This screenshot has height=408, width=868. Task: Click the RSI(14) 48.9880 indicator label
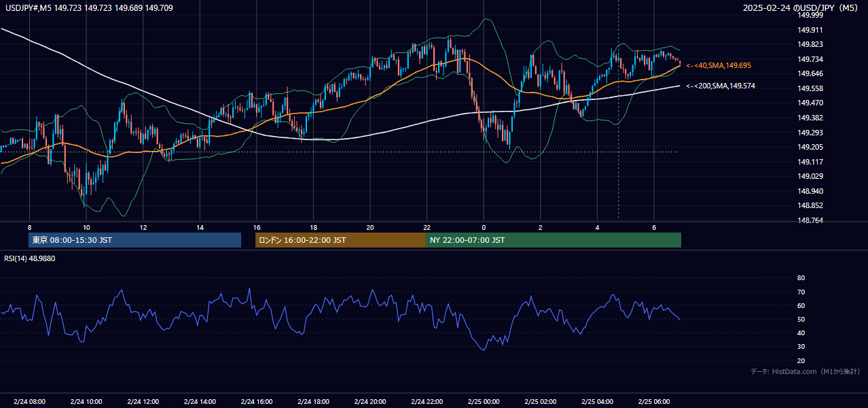click(x=30, y=258)
